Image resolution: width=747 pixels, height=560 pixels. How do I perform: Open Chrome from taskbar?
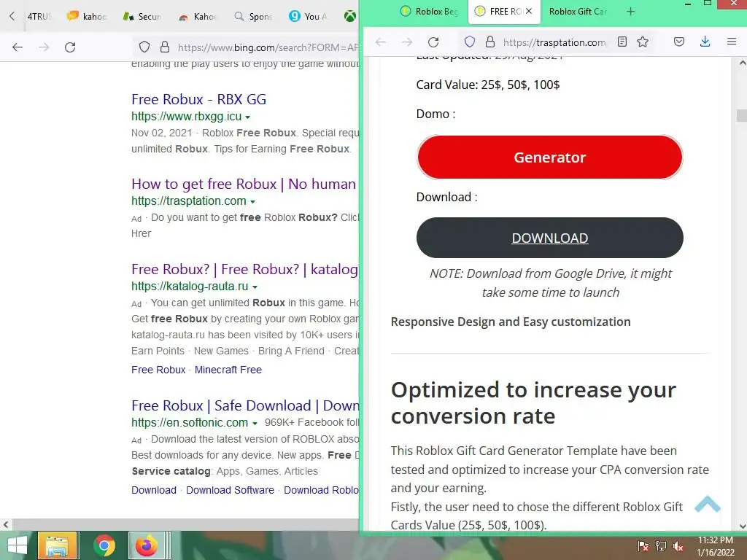(104, 545)
